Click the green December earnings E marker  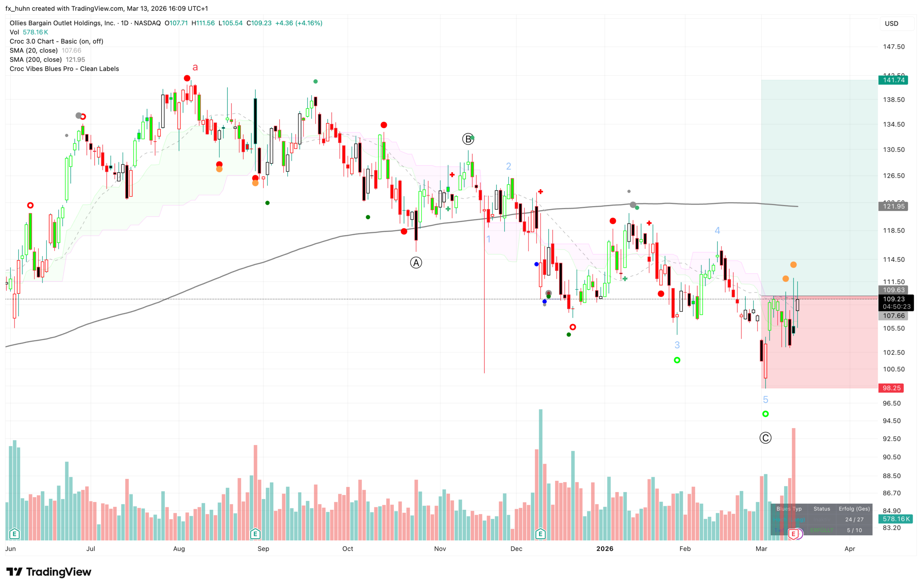pos(540,534)
